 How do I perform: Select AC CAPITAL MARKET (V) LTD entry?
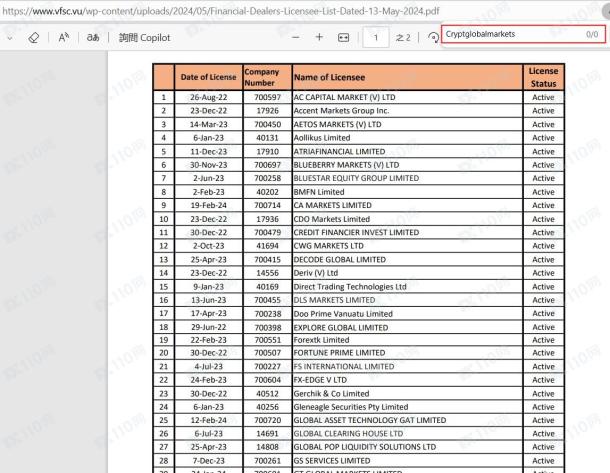click(345, 97)
